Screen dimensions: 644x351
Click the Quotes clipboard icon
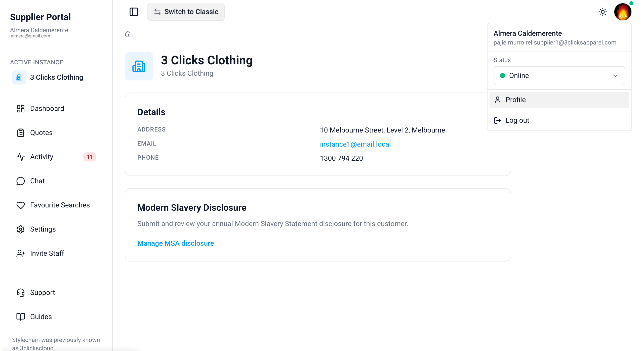[21, 133]
